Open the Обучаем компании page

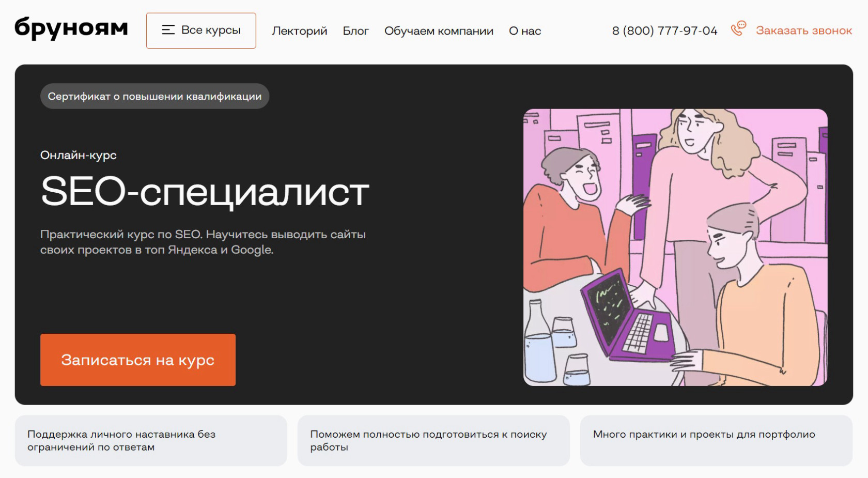(x=439, y=31)
